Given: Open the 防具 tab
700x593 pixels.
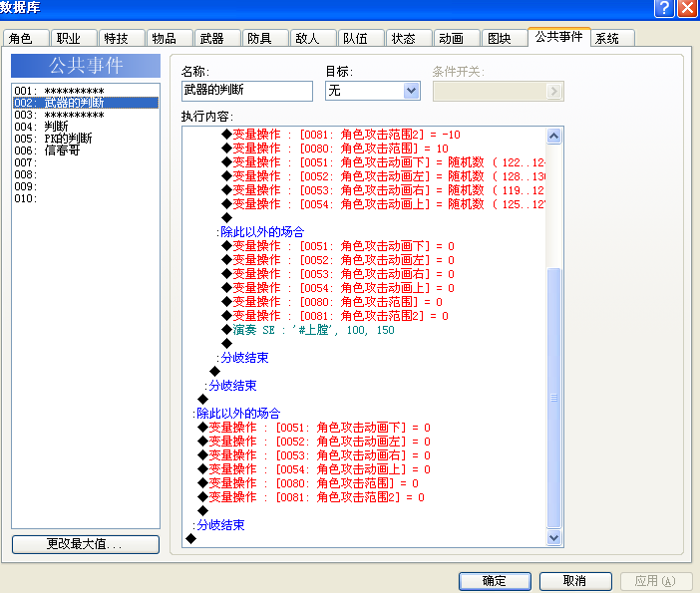Looking at the screenshot, I should pyautogui.click(x=265, y=39).
